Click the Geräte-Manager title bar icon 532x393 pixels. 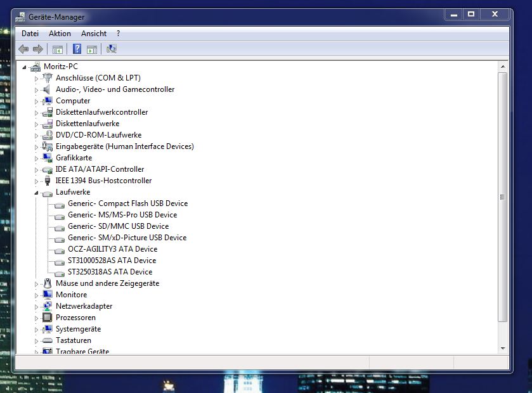pos(20,17)
